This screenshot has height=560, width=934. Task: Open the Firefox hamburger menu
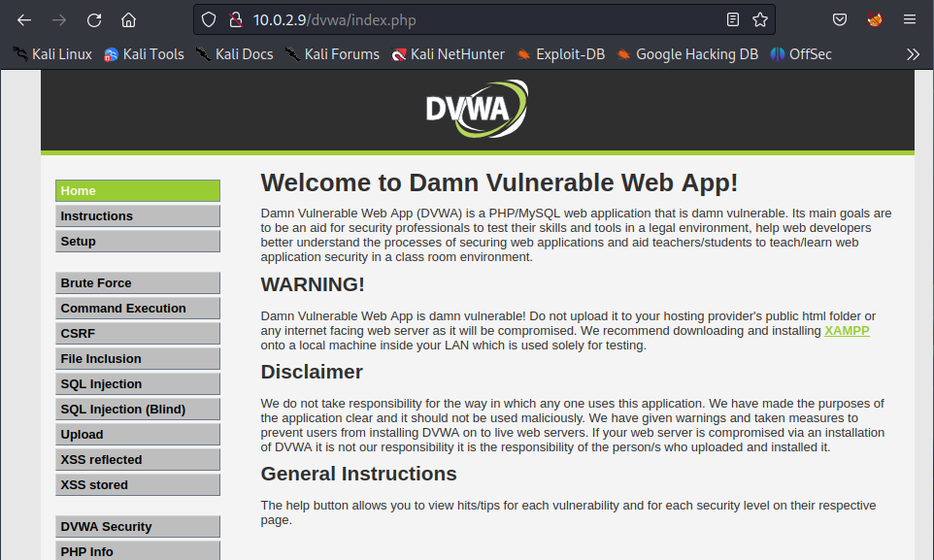click(910, 19)
